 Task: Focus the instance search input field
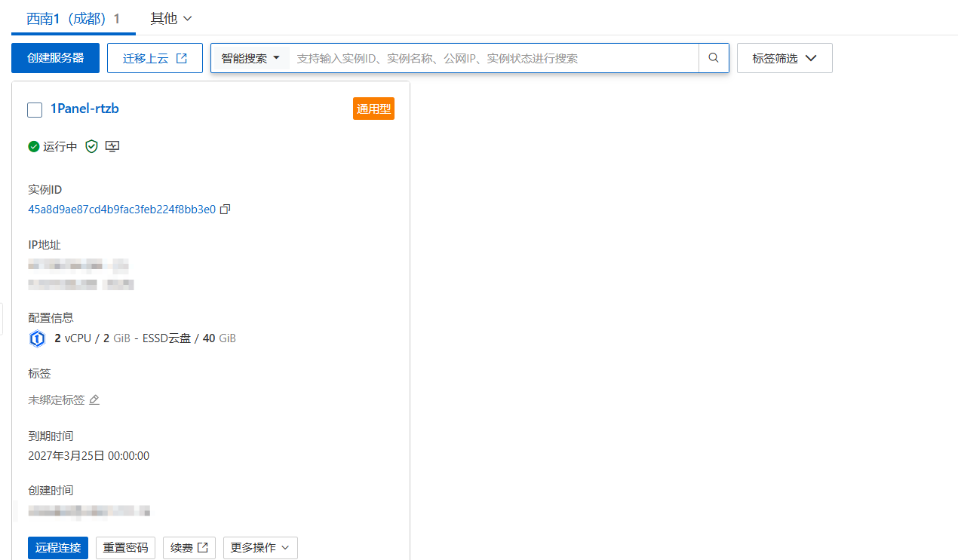(494, 58)
